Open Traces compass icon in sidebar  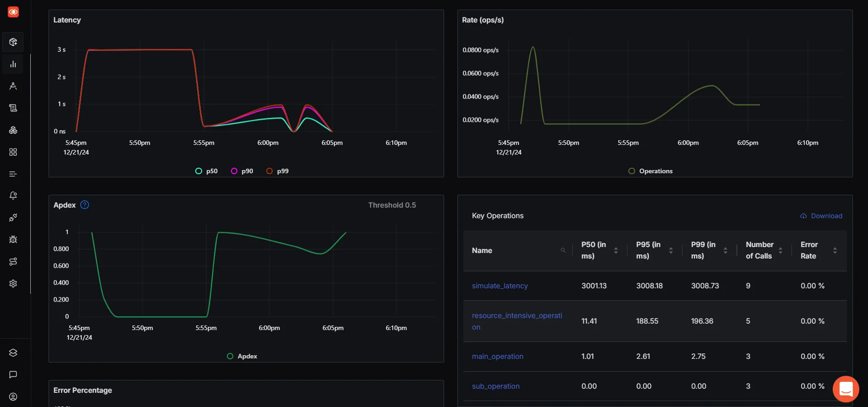pos(13,86)
